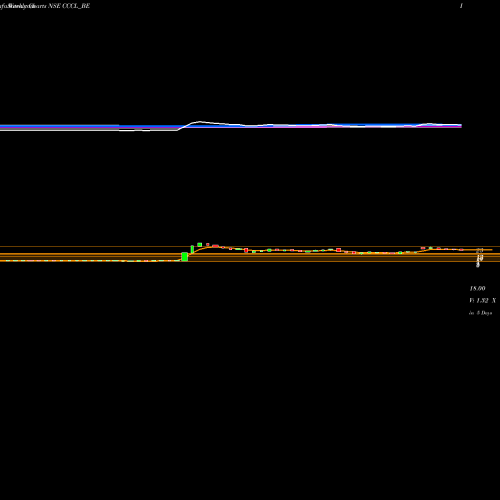Click the peak of the white moving-average line
500x500 pixels.
200,122
